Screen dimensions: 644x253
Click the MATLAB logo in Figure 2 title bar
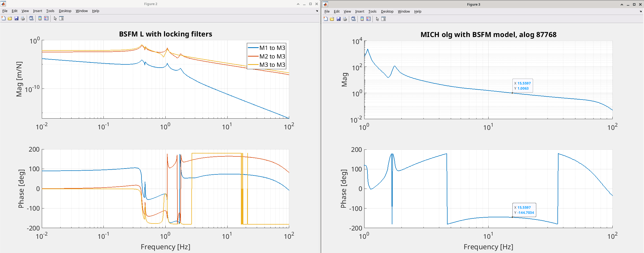(3, 4)
